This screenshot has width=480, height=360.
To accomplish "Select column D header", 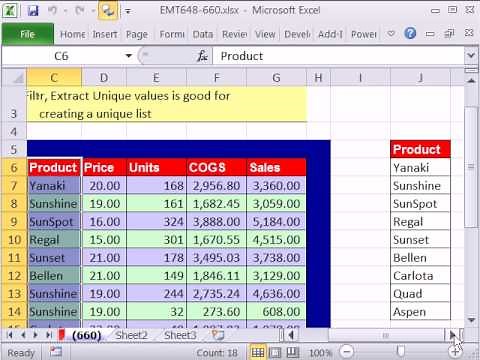I will coord(104,78).
